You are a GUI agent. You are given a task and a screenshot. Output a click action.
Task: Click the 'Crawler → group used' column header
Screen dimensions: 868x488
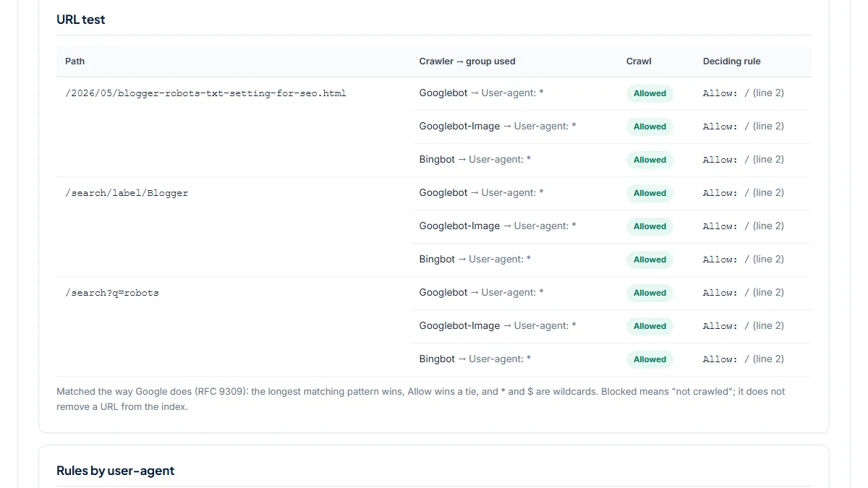[467, 61]
